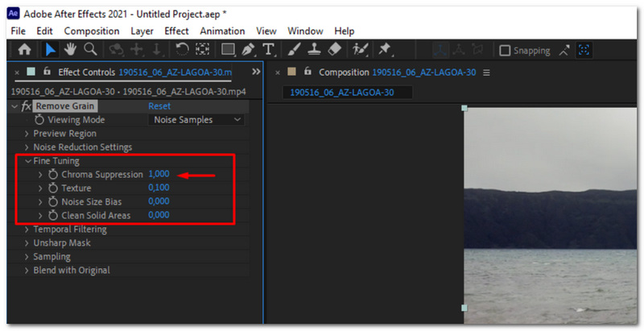This screenshot has height=331, width=644.
Task: Toggle the Texture stopwatch
Action: click(x=53, y=188)
